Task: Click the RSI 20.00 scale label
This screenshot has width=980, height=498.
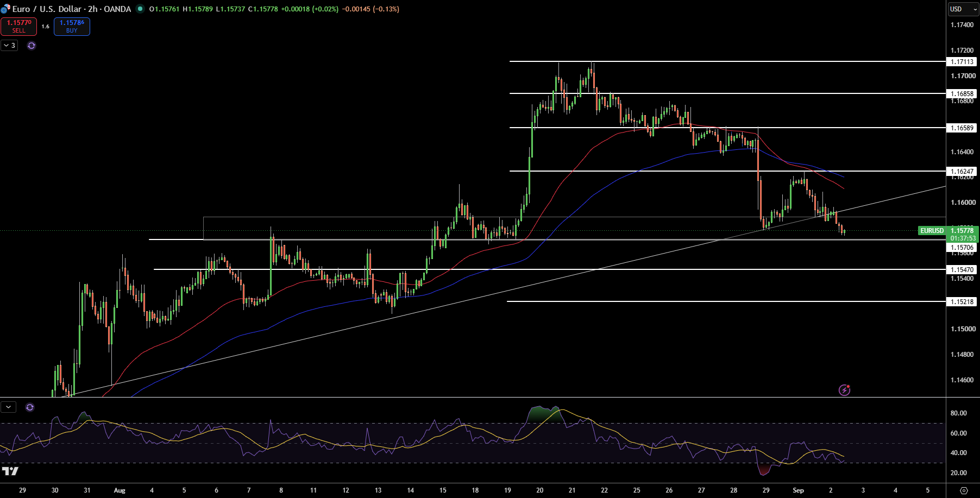Action: tap(958, 473)
